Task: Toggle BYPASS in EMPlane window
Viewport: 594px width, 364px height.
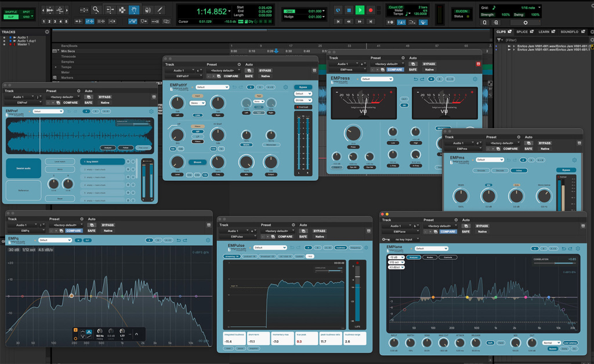Action: (482, 226)
